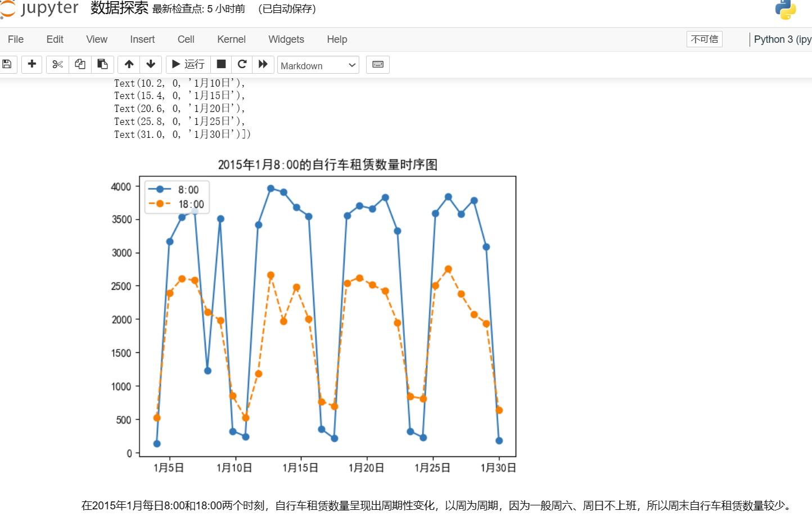Screen dimensions: 812x520
Task: Click output line Text(31.0, 0, '1月30日')
Action: pos(183,135)
